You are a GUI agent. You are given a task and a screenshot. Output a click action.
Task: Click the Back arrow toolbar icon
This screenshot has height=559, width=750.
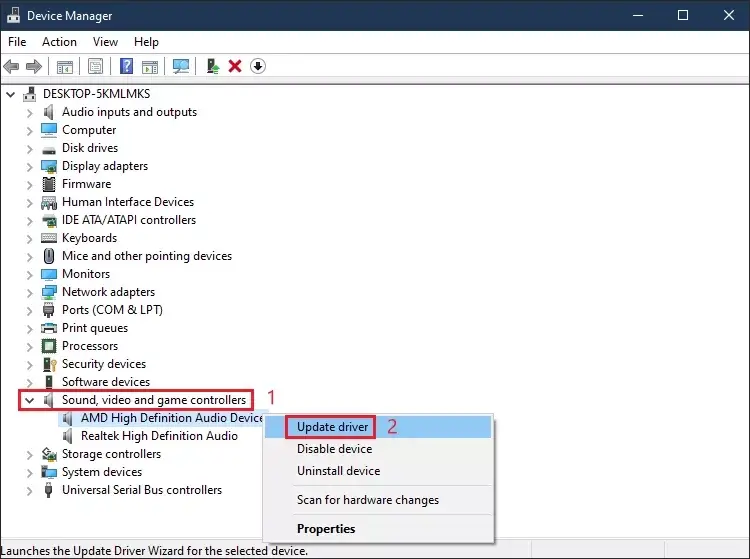click(11, 66)
